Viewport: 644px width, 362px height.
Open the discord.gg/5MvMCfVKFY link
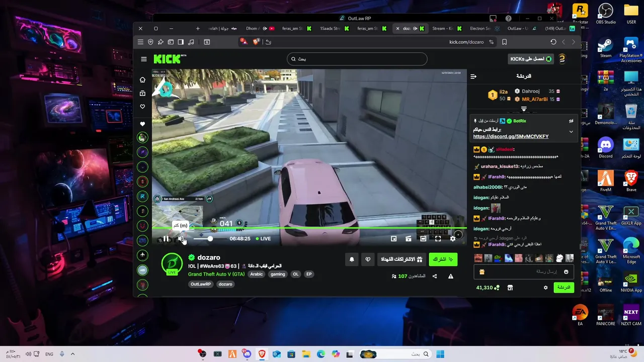click(511, 137)
